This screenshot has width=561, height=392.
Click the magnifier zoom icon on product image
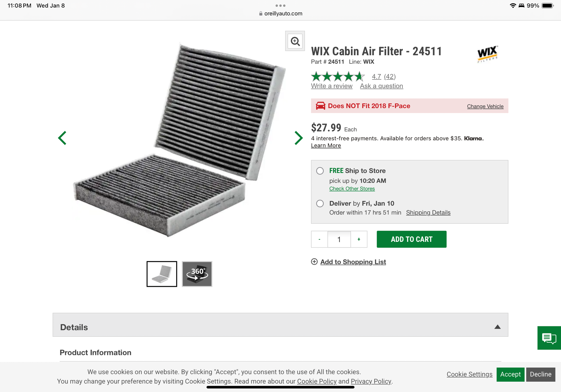295,41
